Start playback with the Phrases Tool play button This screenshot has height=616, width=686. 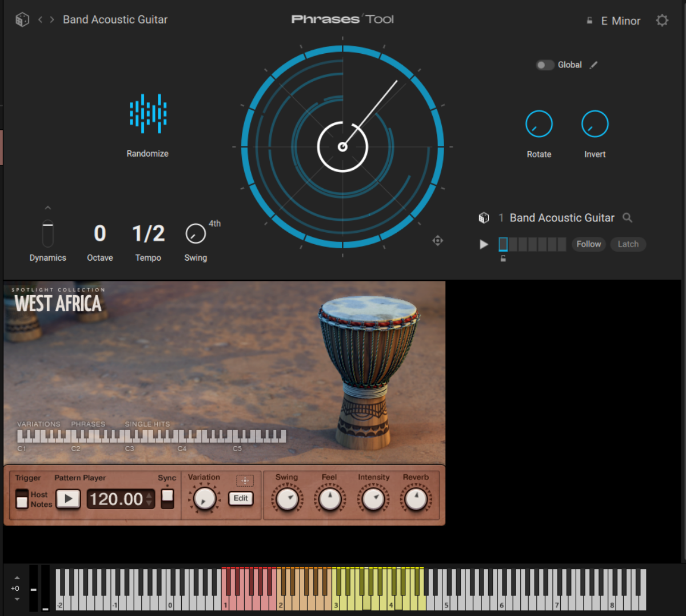coord(484,244)
